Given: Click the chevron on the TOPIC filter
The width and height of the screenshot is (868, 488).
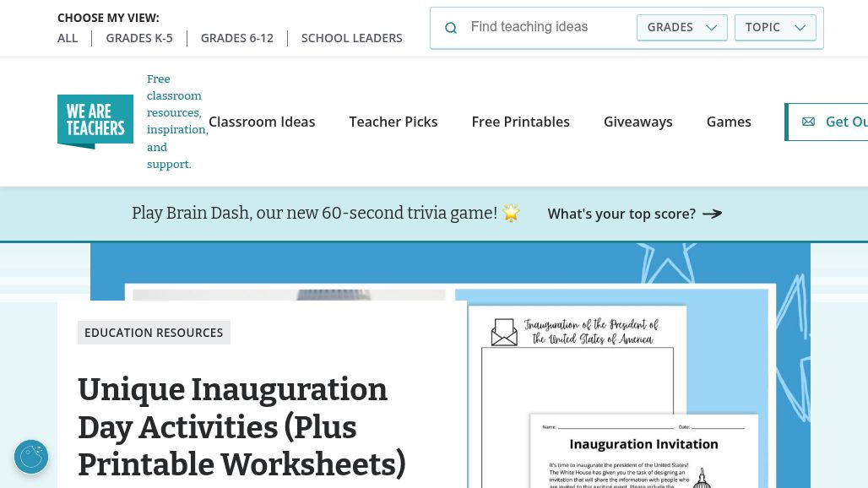Looking at the screenshot, I should tap(800, 28).
